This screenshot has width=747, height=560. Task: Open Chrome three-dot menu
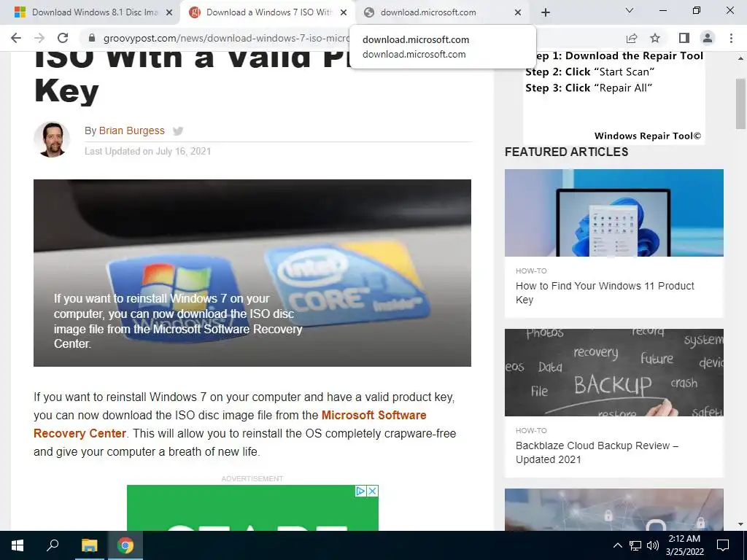click(731, 38)
